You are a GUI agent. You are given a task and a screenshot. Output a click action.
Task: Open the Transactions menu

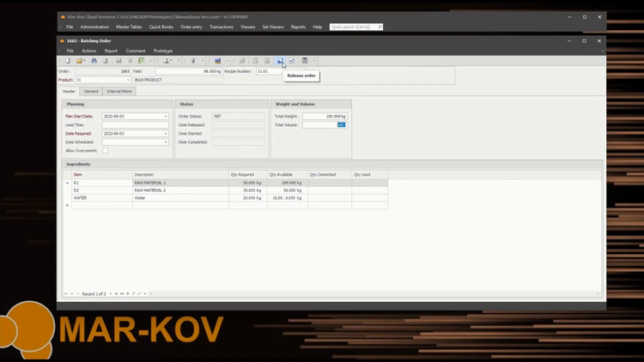[x=222, y=27]
